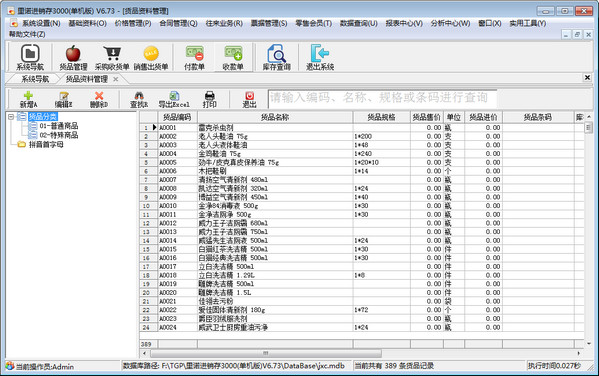Screen dimensions: 599x376
Task: Click the product search input field
Action: (382, 98)
